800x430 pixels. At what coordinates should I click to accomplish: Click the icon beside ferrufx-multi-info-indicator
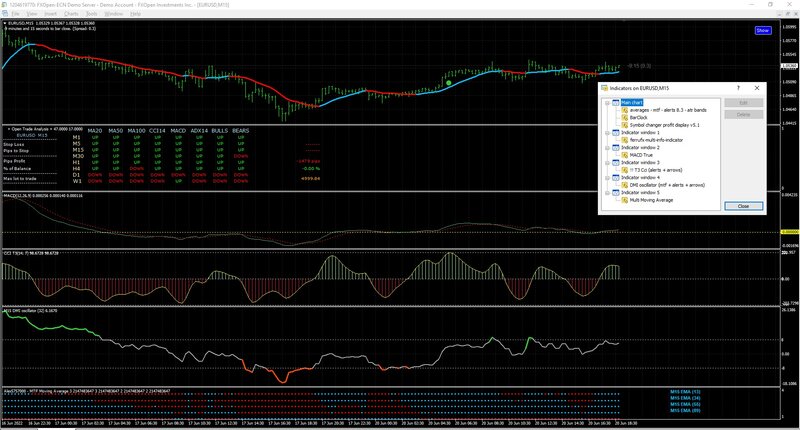[624, 140]
